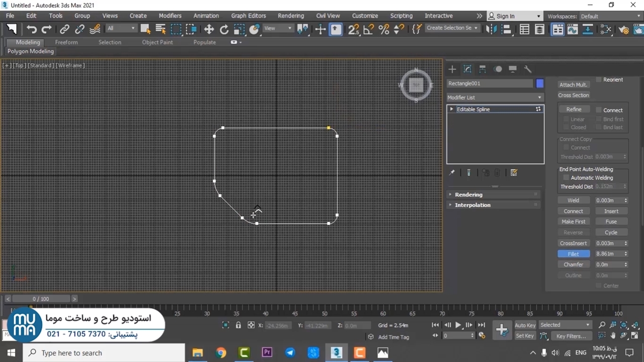Click the Angle Snap toggle icon
The image size is (644, 362).
[369, 29]
